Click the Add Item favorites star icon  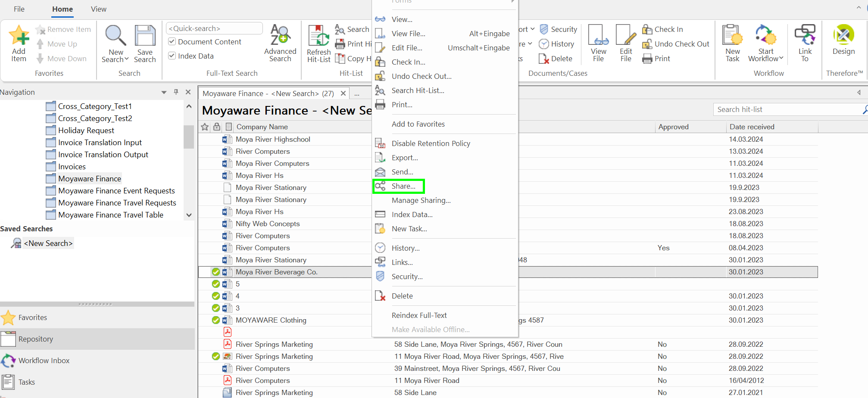19,35
